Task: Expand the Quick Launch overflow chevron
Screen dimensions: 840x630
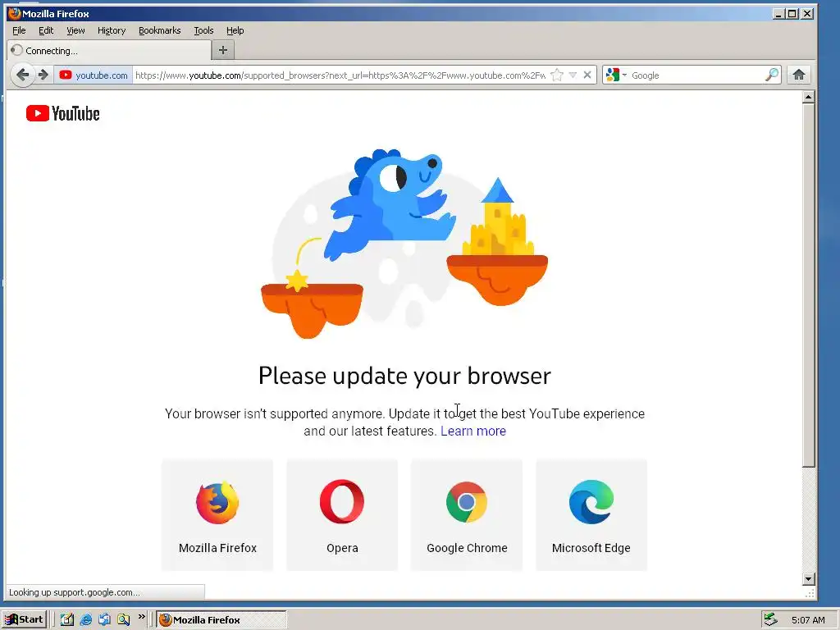Action: pos(141,617)
